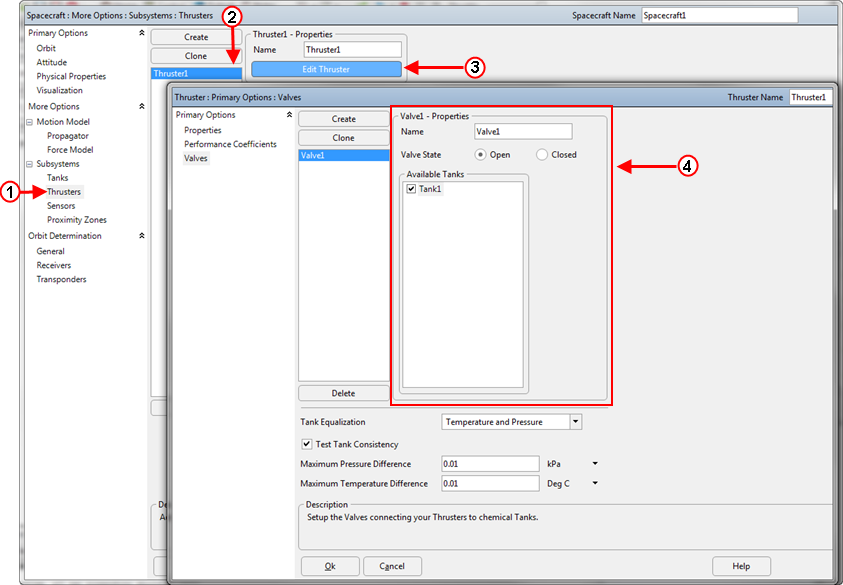Select Valve1 in the valves list
843x585 pixels.
(x=344, y=155)
